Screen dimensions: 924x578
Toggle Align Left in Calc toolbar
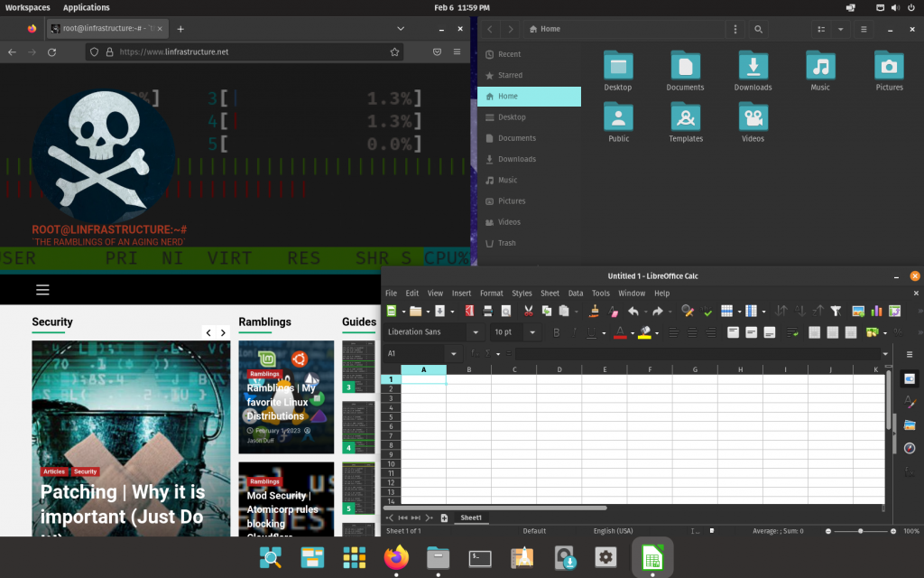pyautogui.click(x=673, y=332)
